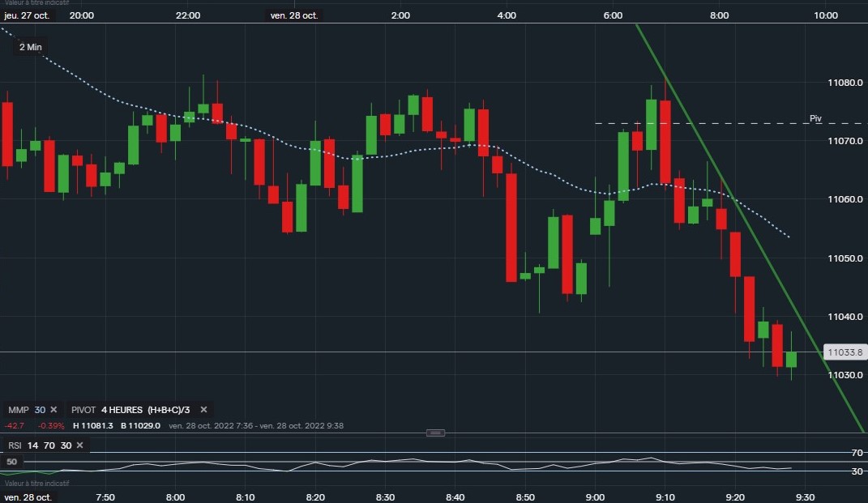Open PIVOT 4 HEURES (H+B+C)/3 settings

[130, 410]
